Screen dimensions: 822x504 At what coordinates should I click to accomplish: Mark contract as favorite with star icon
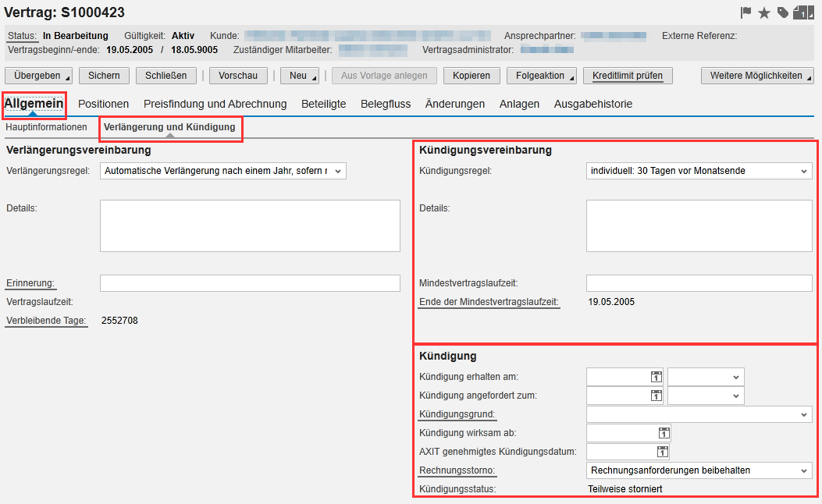(764, 12)
